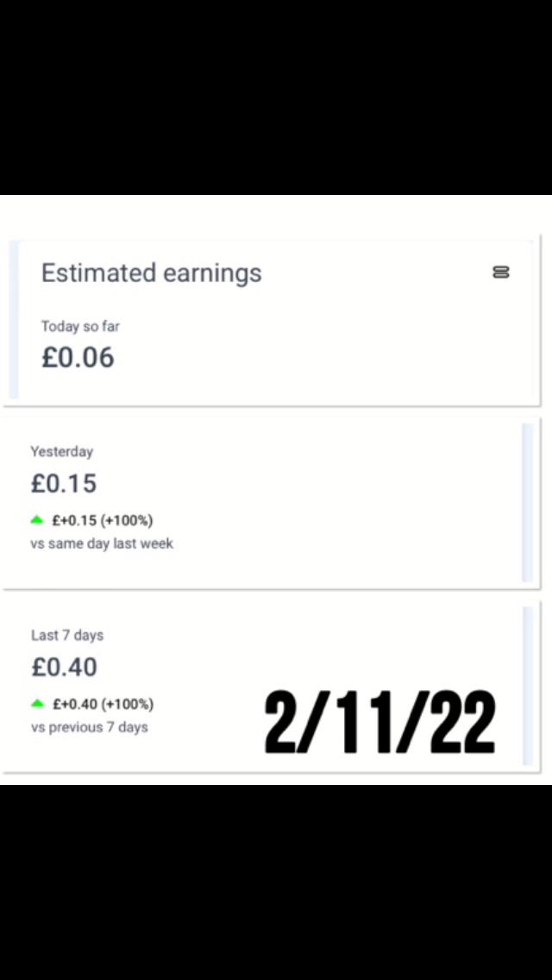Click blank area right of £0.06 in Today card
The width and height of the screenshot is (552, 980).
click(x=302, y=357)
